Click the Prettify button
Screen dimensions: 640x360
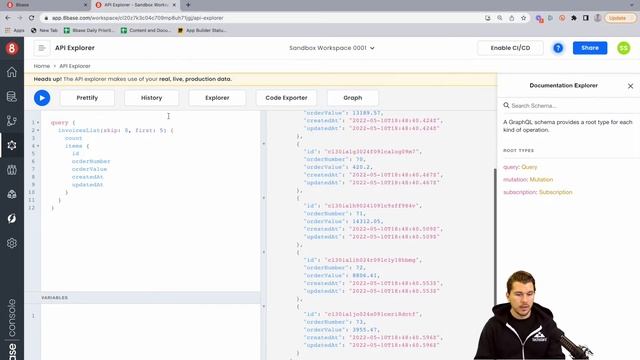pos(87,98)
